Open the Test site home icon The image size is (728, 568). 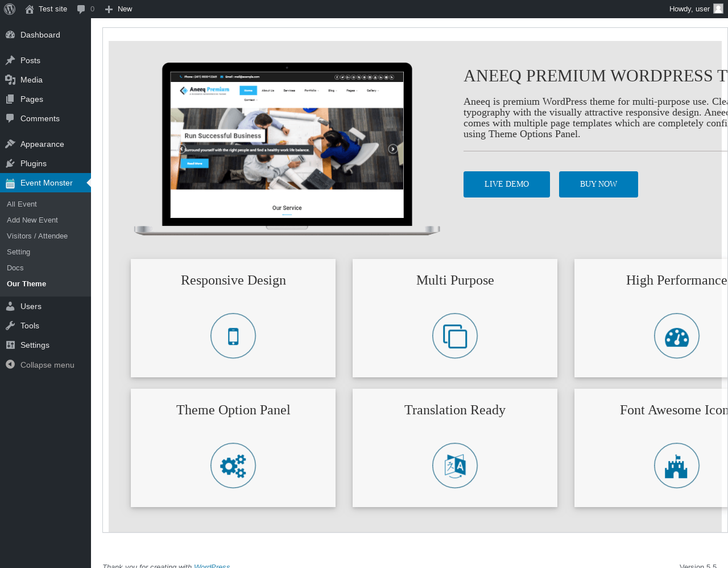(30, 9)
